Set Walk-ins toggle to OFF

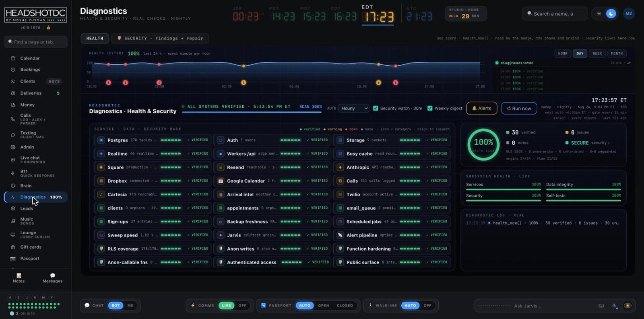tap(427, 306)
